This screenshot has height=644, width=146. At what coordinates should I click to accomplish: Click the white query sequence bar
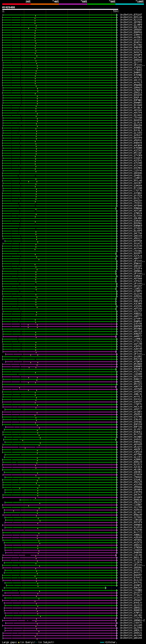(x=60, y=9)
